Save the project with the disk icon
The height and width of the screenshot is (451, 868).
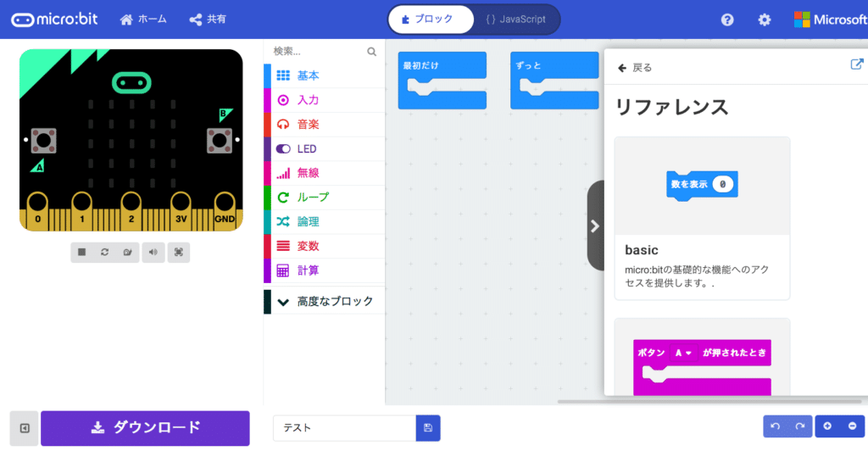[428, 428]
